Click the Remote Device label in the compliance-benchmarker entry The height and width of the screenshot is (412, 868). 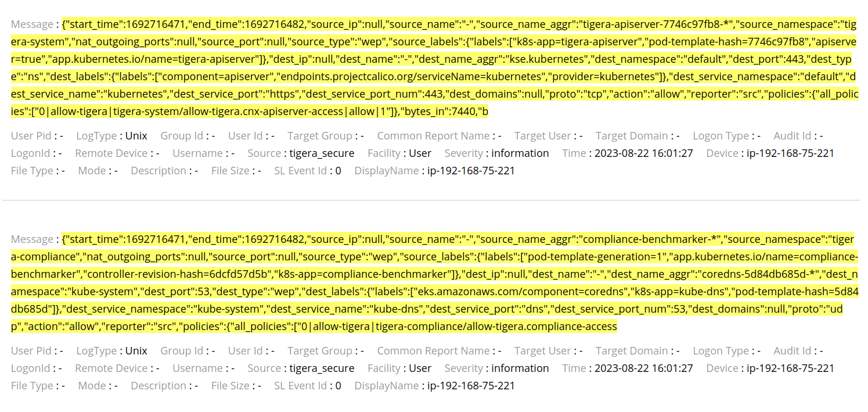coord(111,368)
